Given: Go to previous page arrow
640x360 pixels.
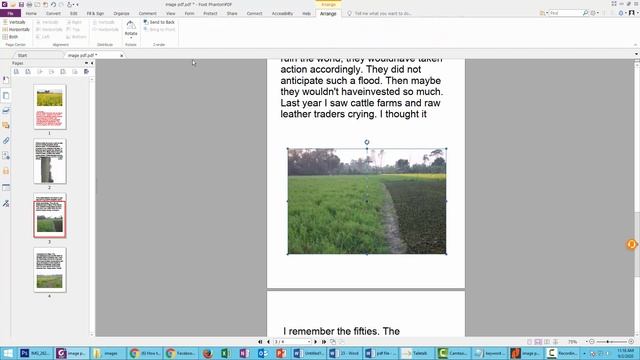Looking at the screenshot, I should [x=268, y=342].
